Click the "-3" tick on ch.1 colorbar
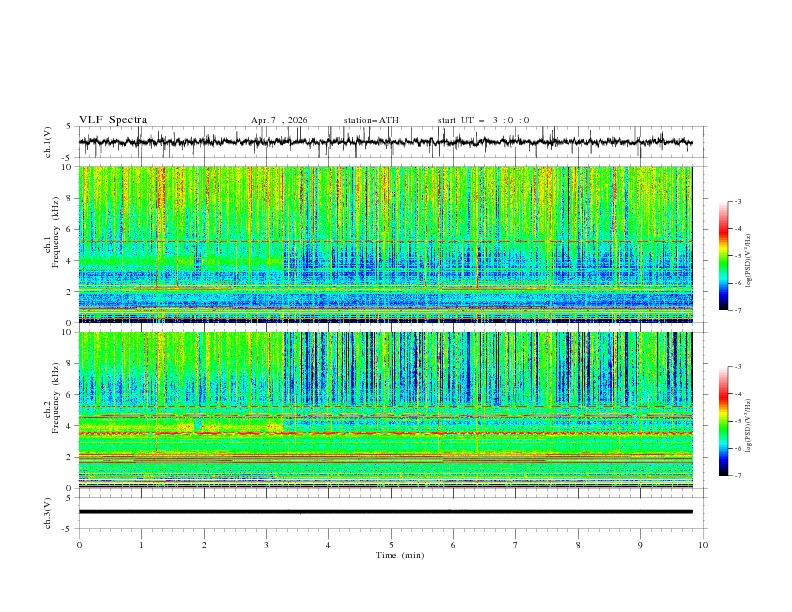Image resolution: width=792 pixels, height=612 pixels. click(x=737, y=201)
